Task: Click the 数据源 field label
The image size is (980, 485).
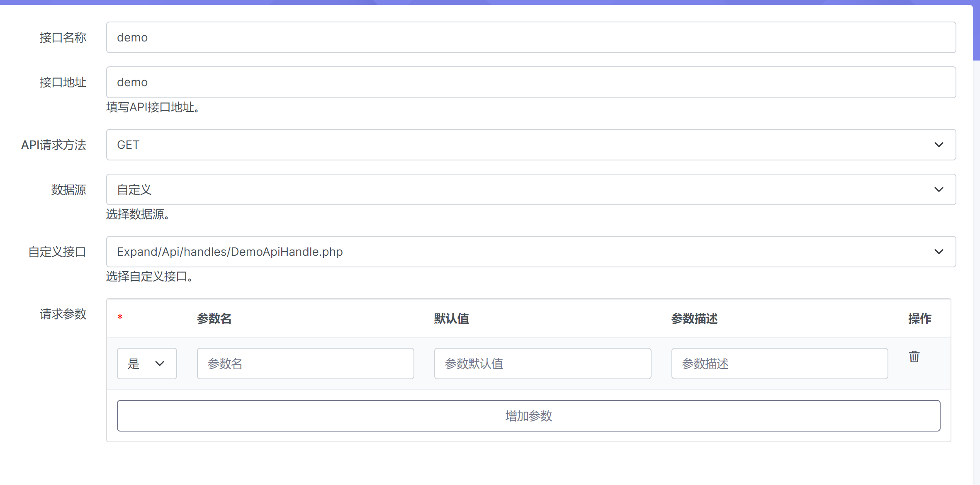Action: coord(68,190)
